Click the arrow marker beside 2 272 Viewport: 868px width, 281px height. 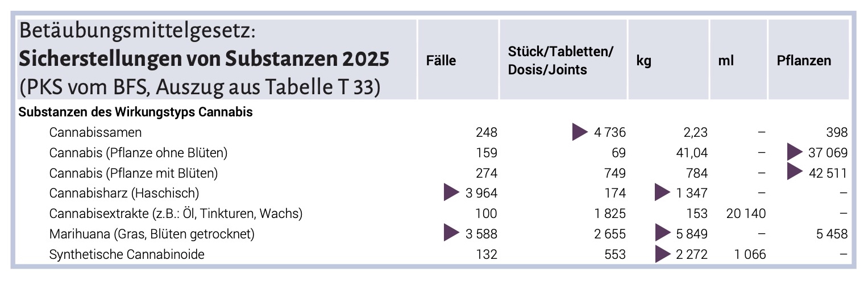(x=663, y=254)
